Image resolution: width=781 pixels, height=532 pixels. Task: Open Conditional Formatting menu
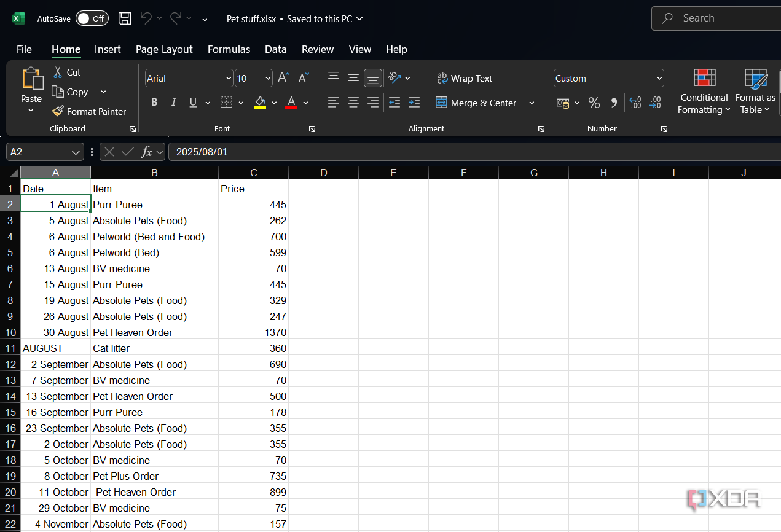(704, 92)
